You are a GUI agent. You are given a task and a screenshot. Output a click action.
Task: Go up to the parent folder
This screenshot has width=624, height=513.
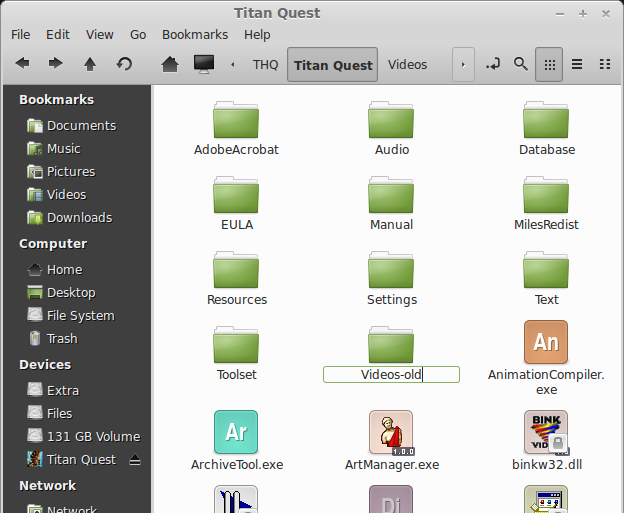click(90, 64)
